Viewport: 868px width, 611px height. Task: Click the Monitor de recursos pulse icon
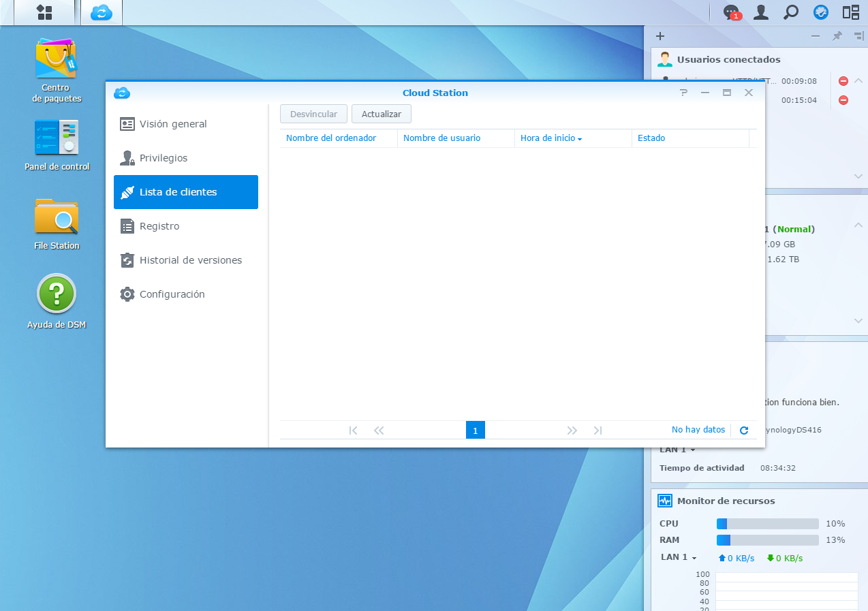pos(665,501)
